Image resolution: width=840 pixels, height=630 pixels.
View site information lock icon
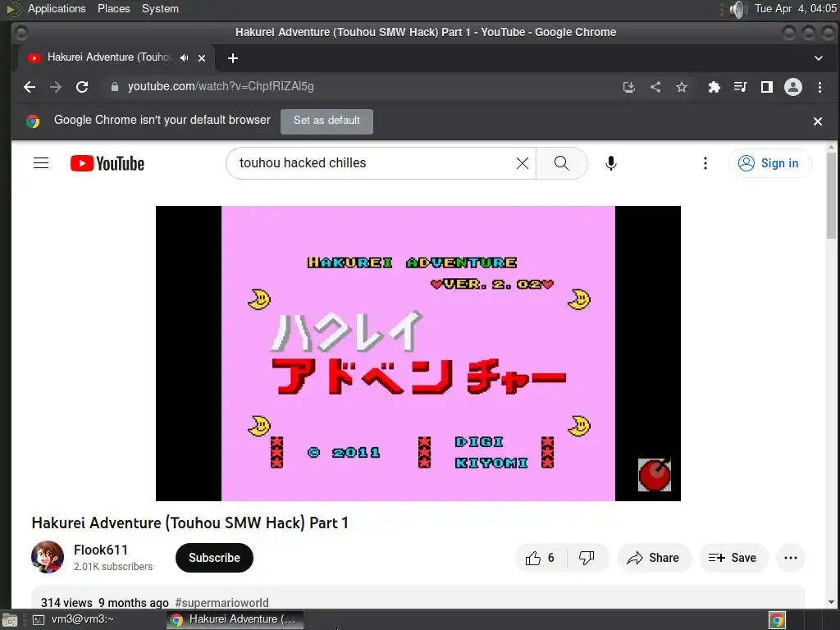click(x=114, y=87)
